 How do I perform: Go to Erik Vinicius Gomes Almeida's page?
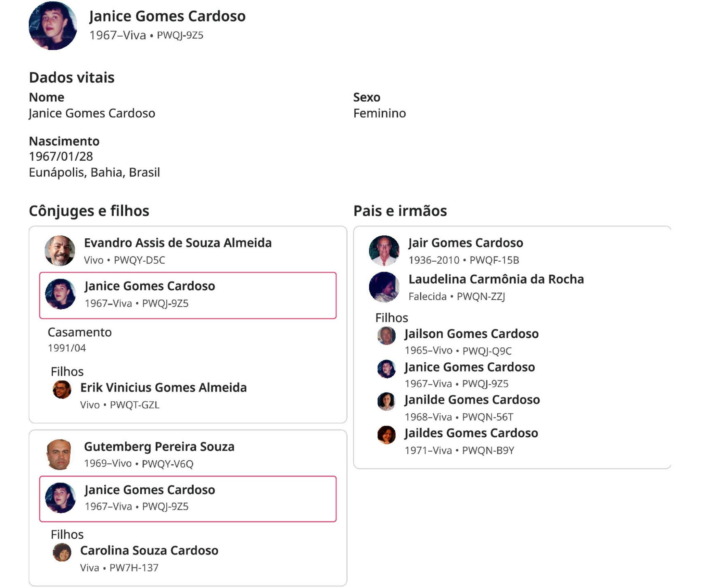tap(163, 388)
